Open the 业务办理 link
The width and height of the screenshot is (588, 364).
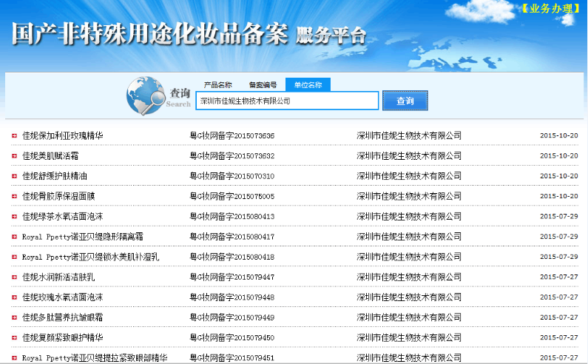click(x=551, y=8)
